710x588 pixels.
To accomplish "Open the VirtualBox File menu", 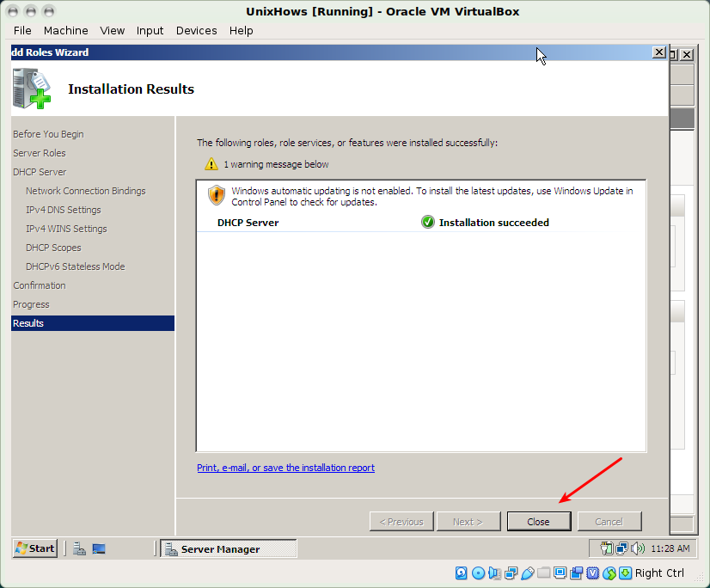I will [22, 30].
